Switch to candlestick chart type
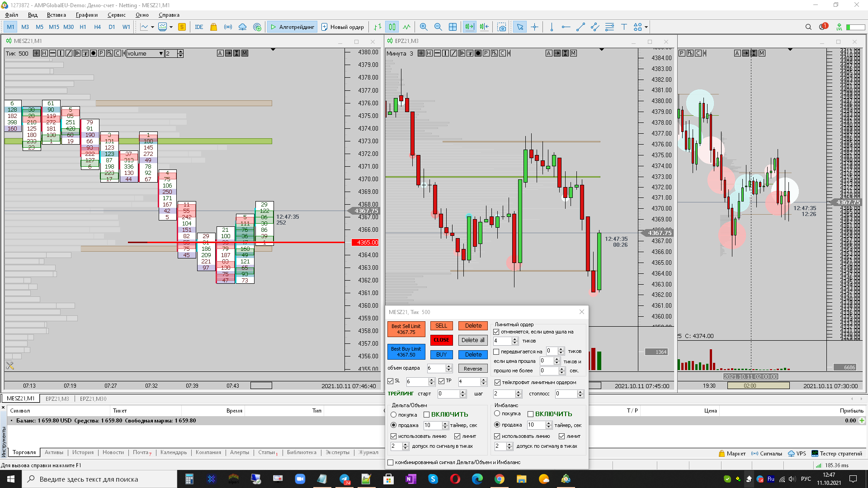 pos(392,27)
